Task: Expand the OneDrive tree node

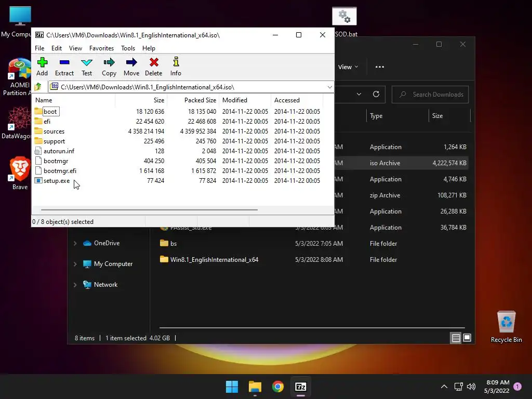Action: pos(75,243)
